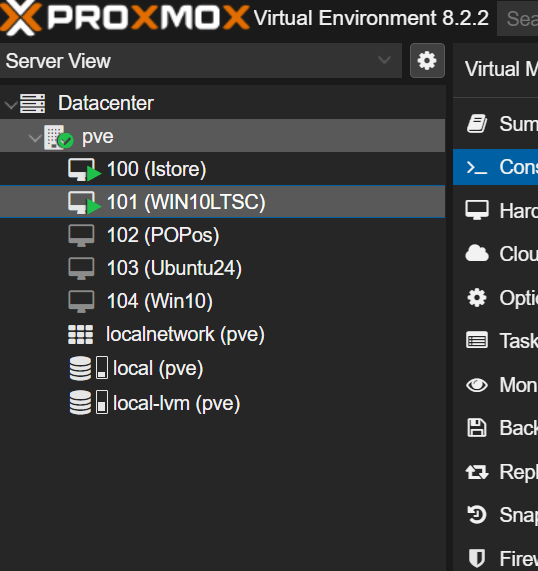Select the pve node icon
The image size is (538, 571).
click(58, 137)
